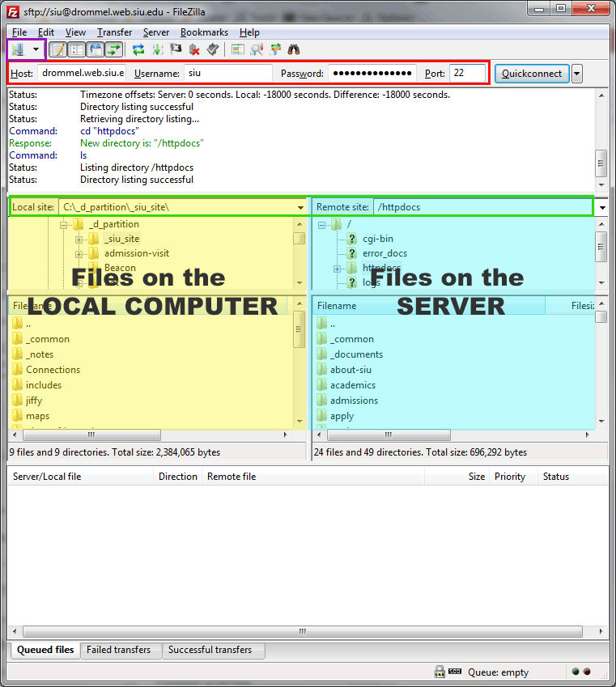Click the Quickconnect button

[532, 74]
